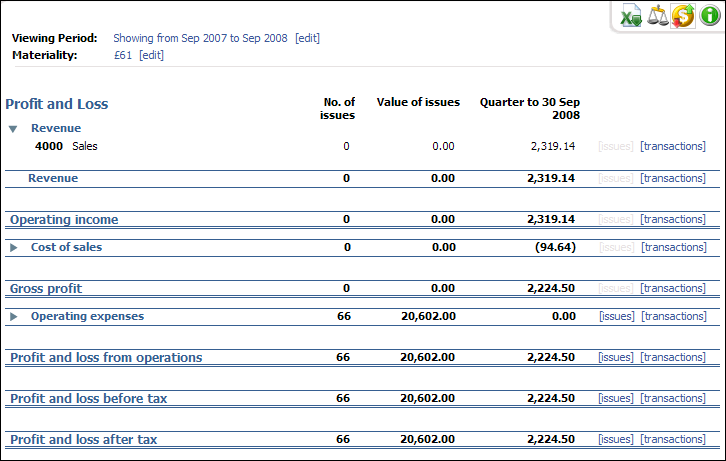The width and height of the screenshot is (726, 461).
Task: Open transactions for Gross profit
Action: tap(672, 288)
